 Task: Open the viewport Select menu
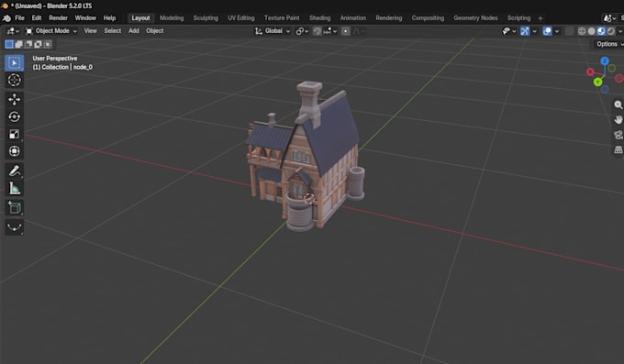[113, 31]
